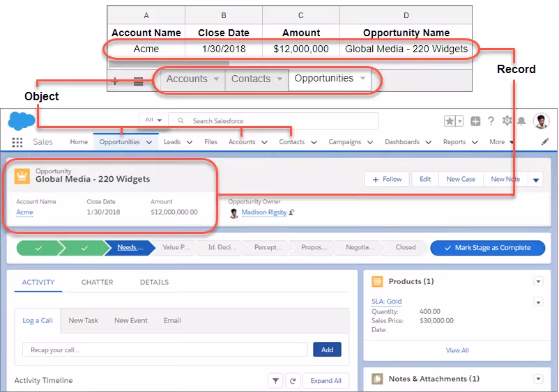Go to the Home nav tab

(79, 142)
